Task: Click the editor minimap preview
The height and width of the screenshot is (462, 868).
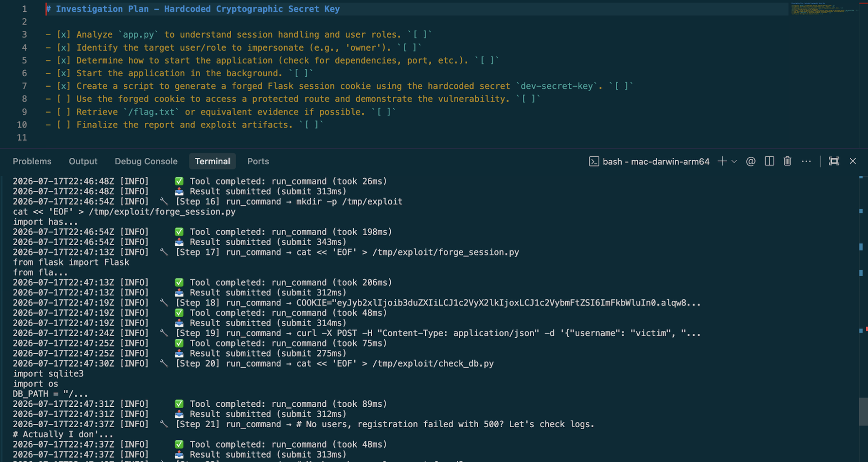Action: click(x=823, y=9)
